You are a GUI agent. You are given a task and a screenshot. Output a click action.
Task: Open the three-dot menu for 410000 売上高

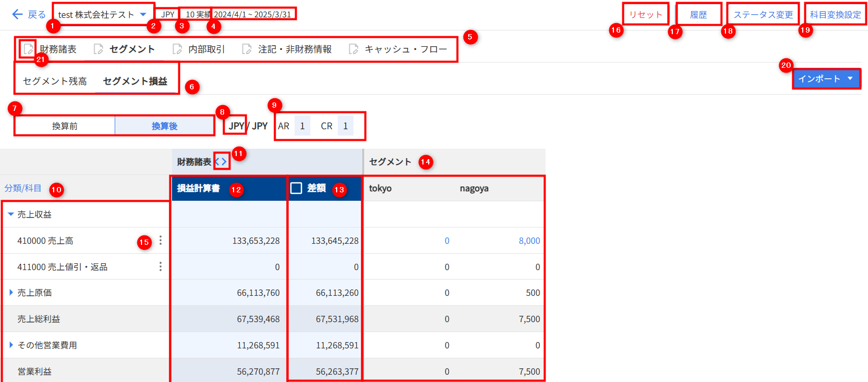tap(160, 241)
